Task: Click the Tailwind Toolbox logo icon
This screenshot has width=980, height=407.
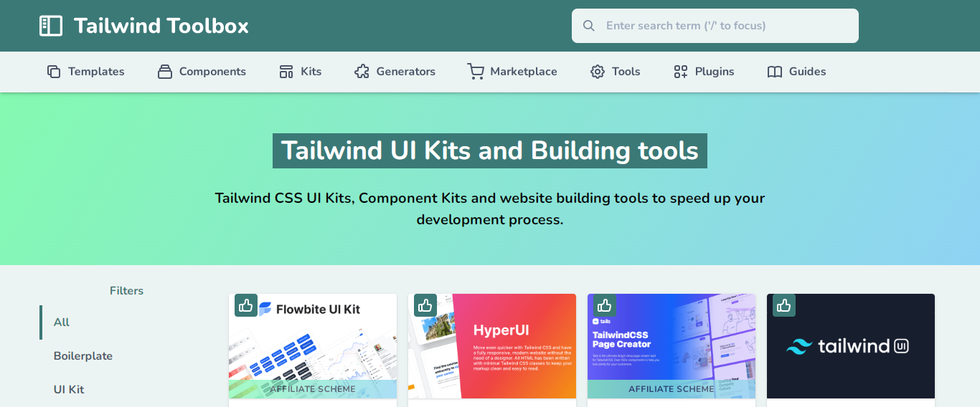Action: tap(51, 26)
